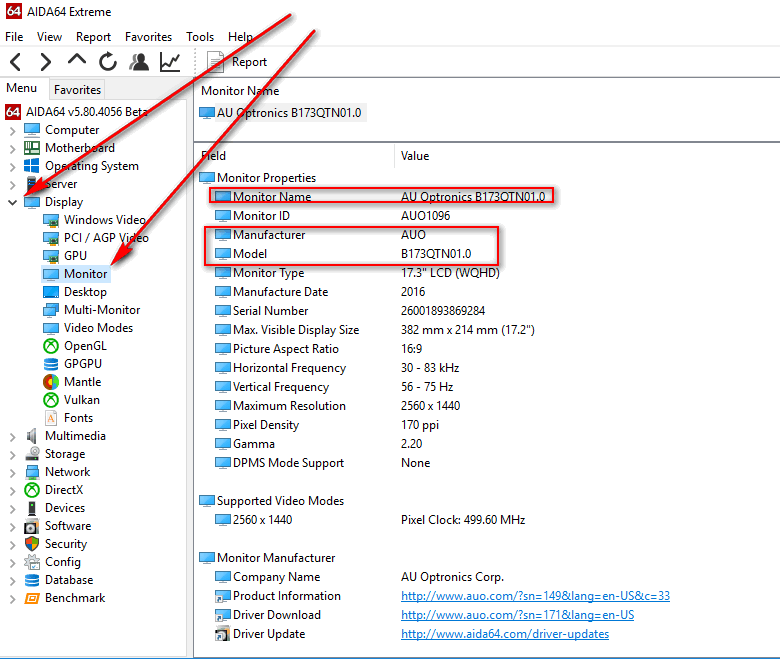The image size is (780, 659).
Task: Click the DirectX icon
Action: 32,490
